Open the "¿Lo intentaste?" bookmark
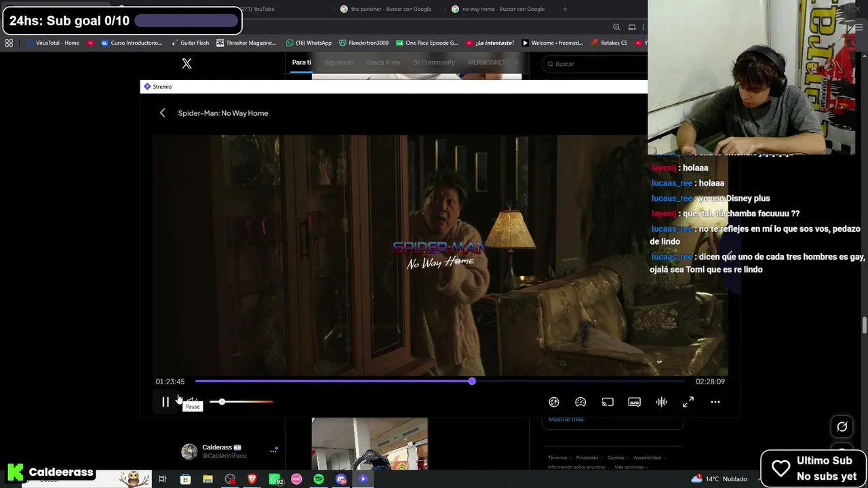This screenshot has width=868, height=488. [x=490, y=43]
